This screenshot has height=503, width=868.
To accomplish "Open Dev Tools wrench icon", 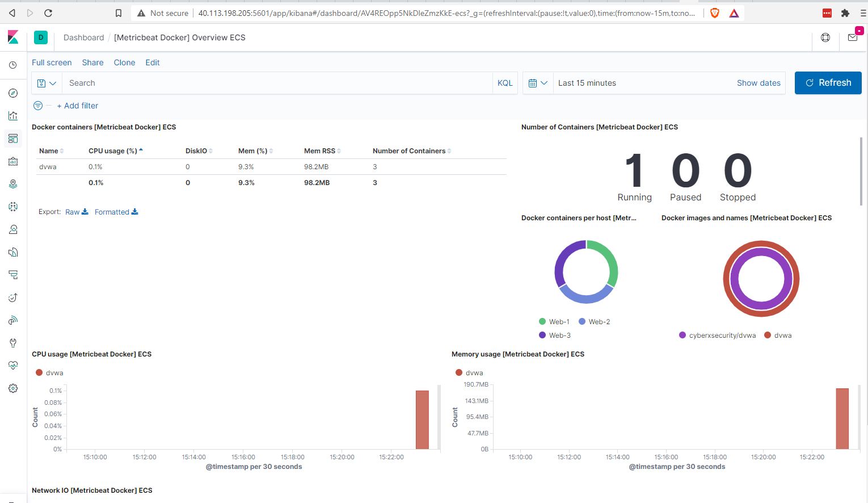I will coord(13,343).
